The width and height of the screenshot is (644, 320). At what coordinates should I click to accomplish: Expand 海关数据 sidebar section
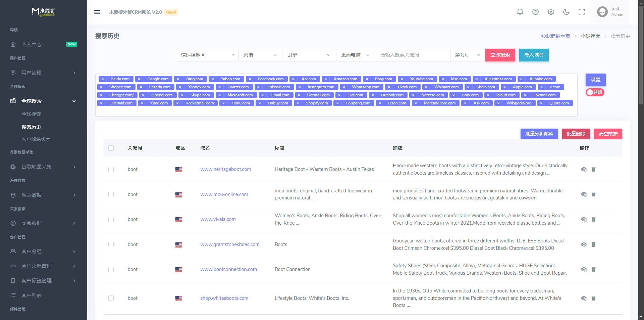pos(44,195)
